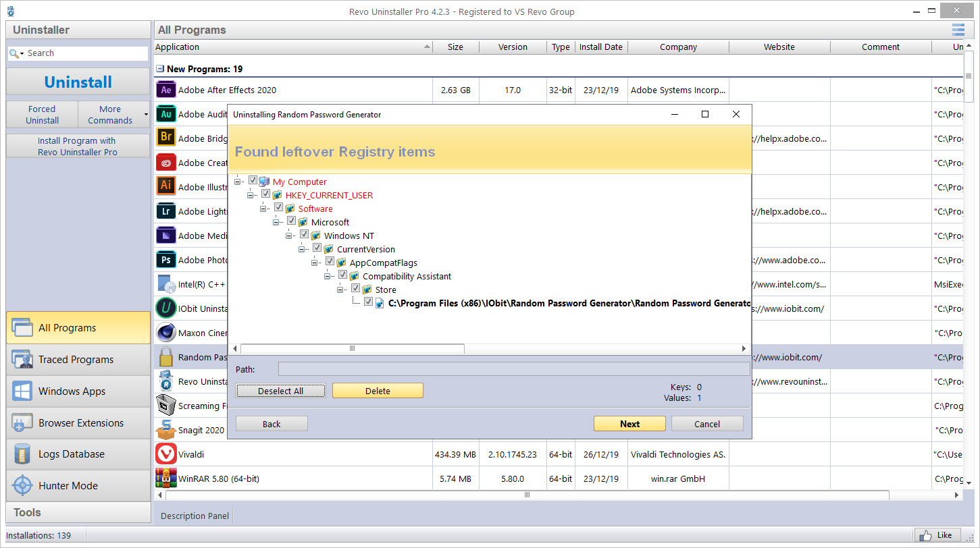Collapse the AppCompatFlags node

314,263
